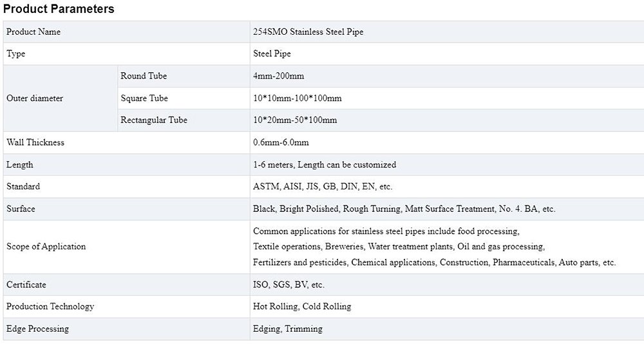Click the Product Parameters heading

(59, 9)
